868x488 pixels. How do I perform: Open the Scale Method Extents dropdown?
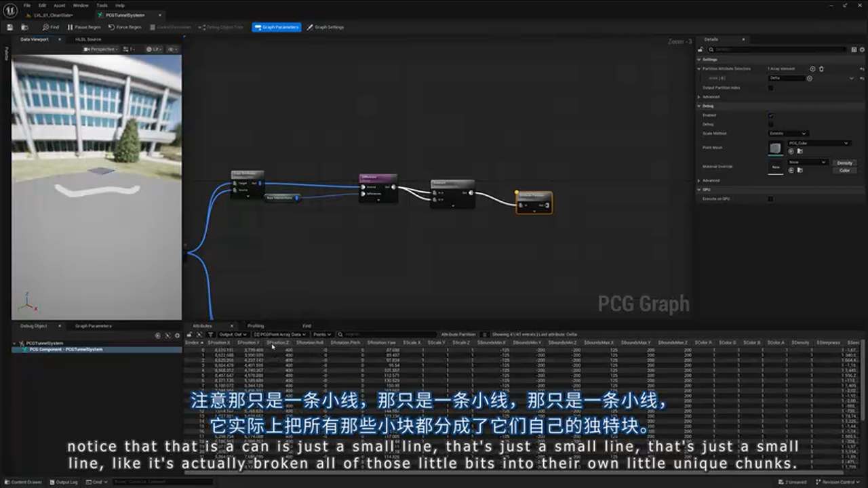click(x=787, y=134)
